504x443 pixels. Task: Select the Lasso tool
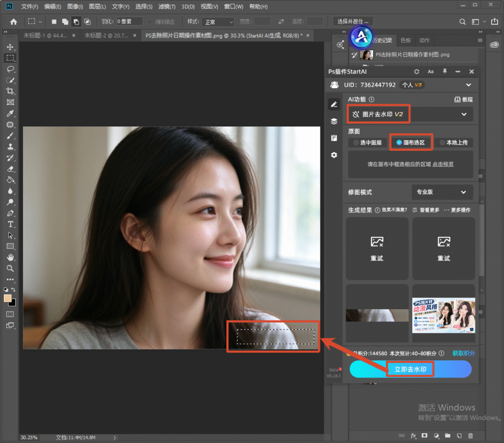pyautogui.click(x=10, y=69)
